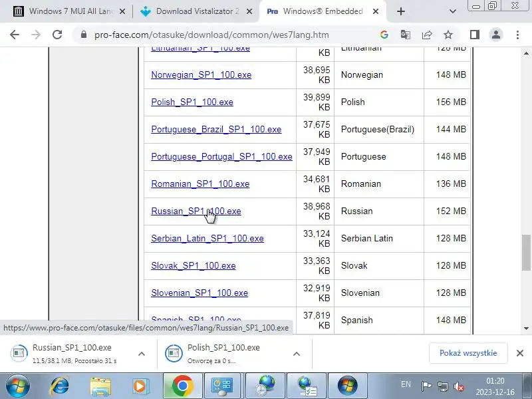Select the Portuguese(Brazil) language cell
The height and width of the screenshot is (399, 532).
(x=379, y=129)
